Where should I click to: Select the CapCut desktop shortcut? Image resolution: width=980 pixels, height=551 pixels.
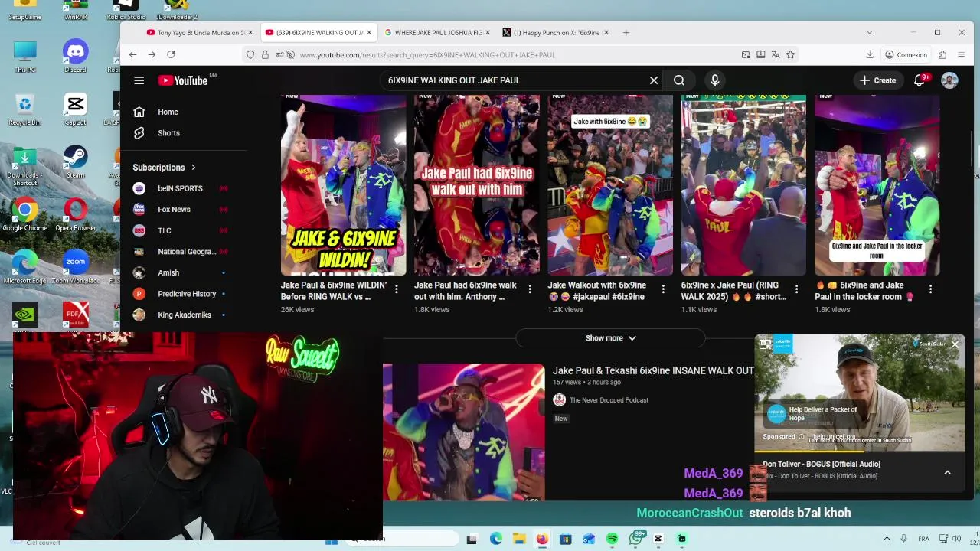75,109
